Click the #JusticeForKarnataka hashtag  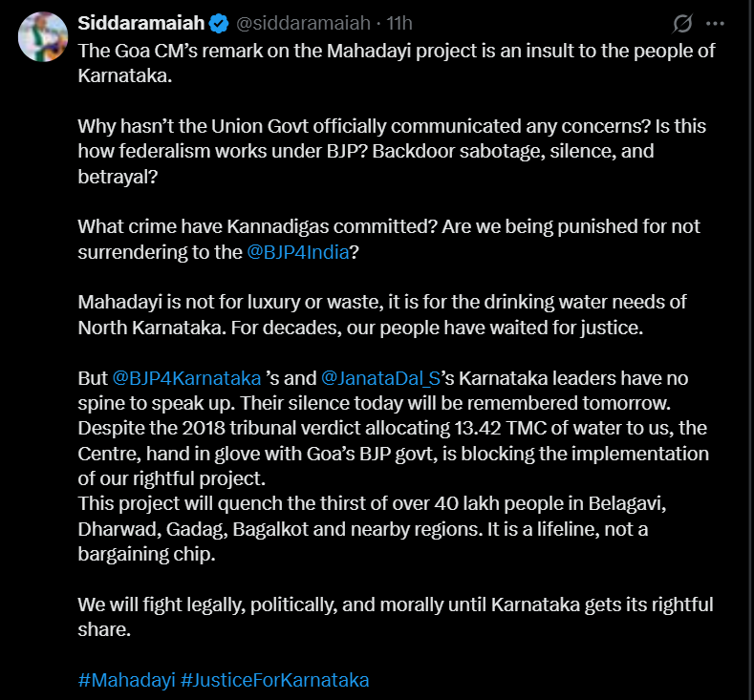pyautogui.click(x=274, y=680)
